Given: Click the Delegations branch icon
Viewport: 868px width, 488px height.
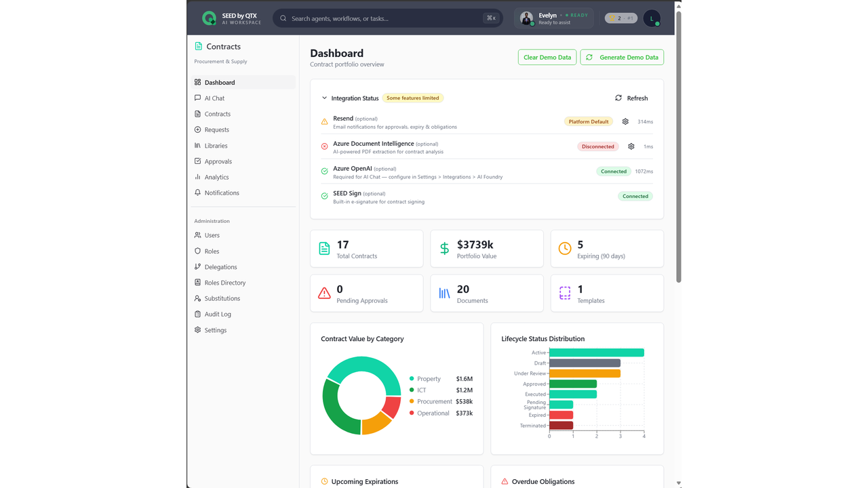Looking at the screenshot, I should tap(197, 266).
